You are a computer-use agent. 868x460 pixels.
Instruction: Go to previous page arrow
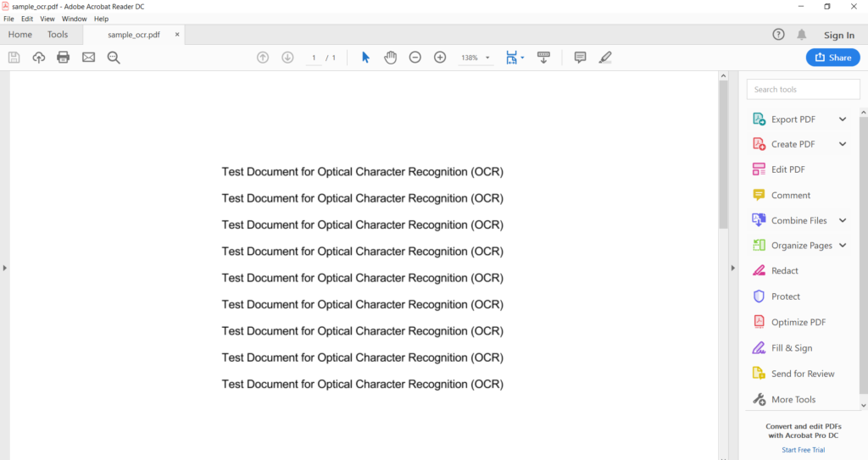point(263,58)
